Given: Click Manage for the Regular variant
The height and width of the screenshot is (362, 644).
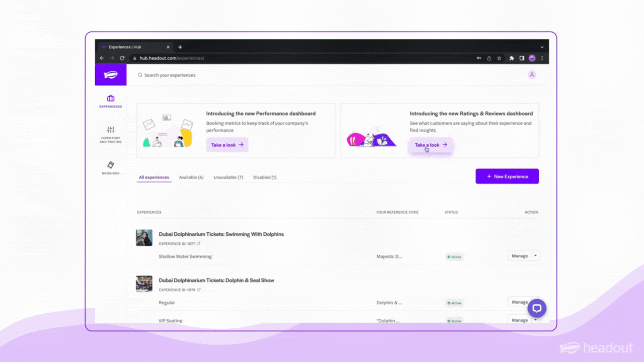Looking at the screenshot, I should point(520,302).
